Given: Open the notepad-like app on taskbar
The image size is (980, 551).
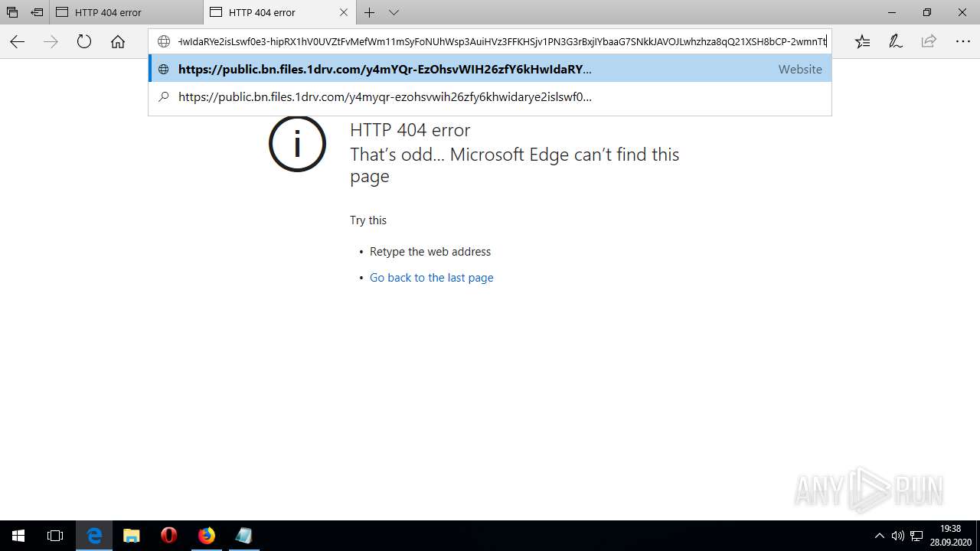Looking at the screenshot, I should [x=244, y=536].
